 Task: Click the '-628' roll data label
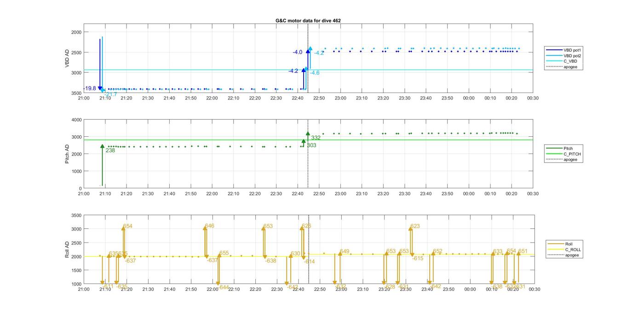click(389, 287)
